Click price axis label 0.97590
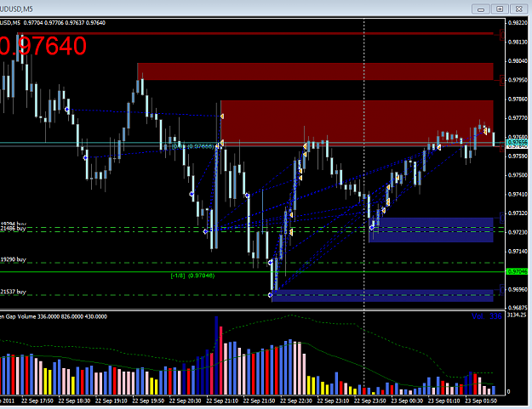 click(518, 156)
